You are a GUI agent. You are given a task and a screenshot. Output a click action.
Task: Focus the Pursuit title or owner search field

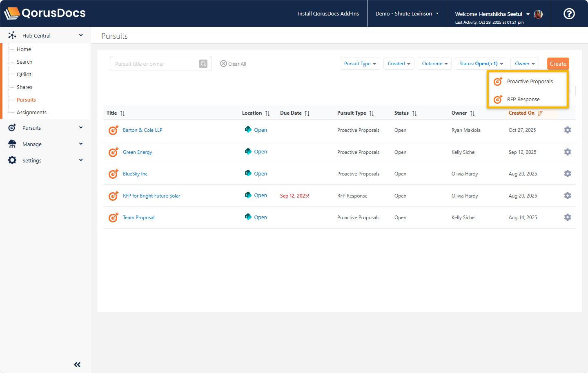tap(155, 64)
